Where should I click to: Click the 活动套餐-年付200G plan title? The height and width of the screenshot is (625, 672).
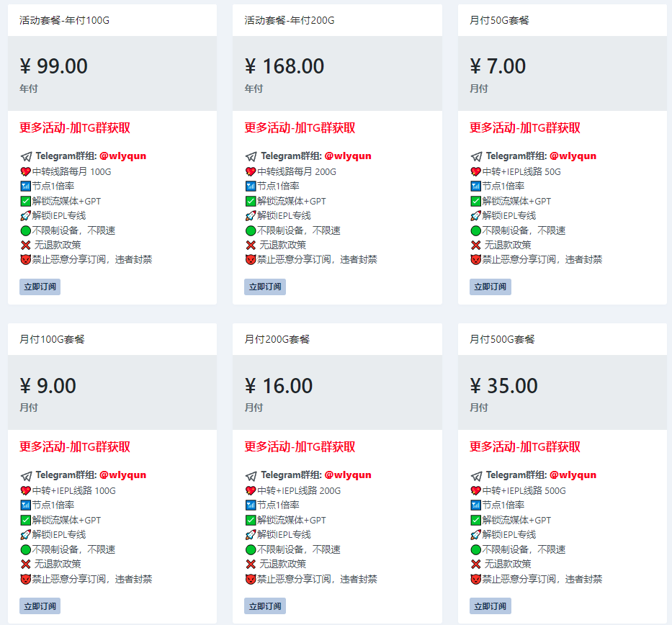tap(290, 20)
